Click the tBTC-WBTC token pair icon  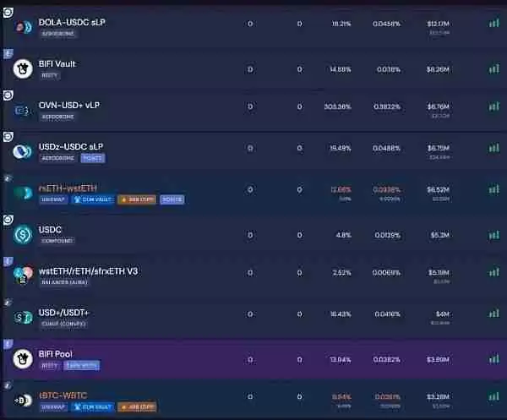pyautogui.click(x=23, y=399)
